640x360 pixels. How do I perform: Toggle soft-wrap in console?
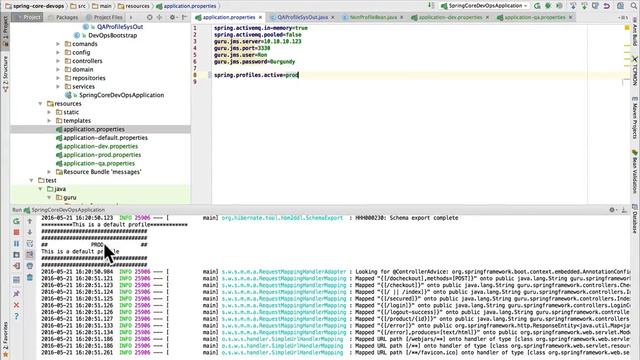[30, 244]
